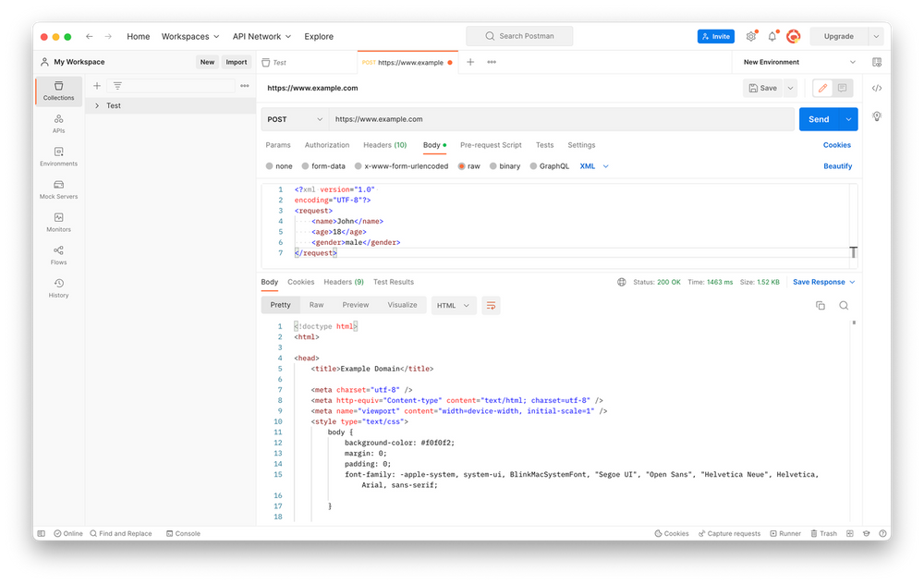Viewport: 924px width, 584px height.
Task: Search the response with magnifier icon
Action: (x=844, y=305)
